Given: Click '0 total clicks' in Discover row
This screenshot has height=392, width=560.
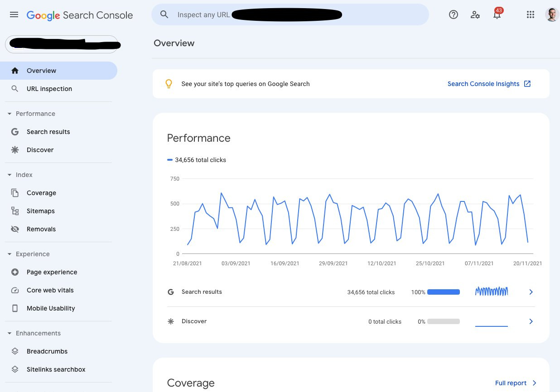Looking at the screenshot, I should 385,321.
